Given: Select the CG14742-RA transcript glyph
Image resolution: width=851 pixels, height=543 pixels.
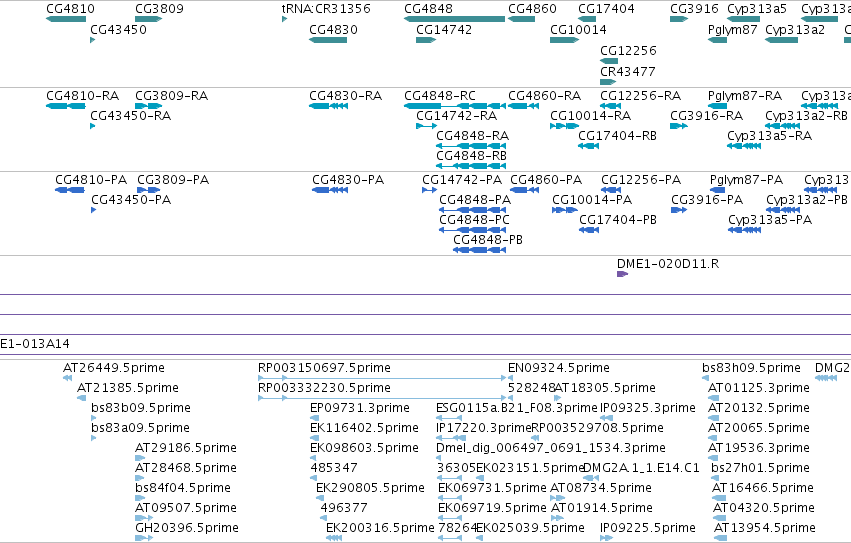Looking at the screenshot, I should [x=426, y=126].
